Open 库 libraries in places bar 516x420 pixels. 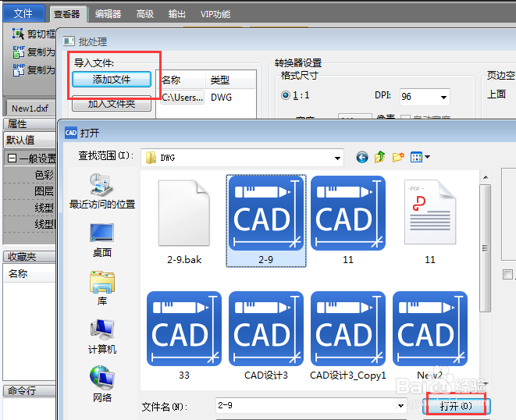[x=102, y=288]
